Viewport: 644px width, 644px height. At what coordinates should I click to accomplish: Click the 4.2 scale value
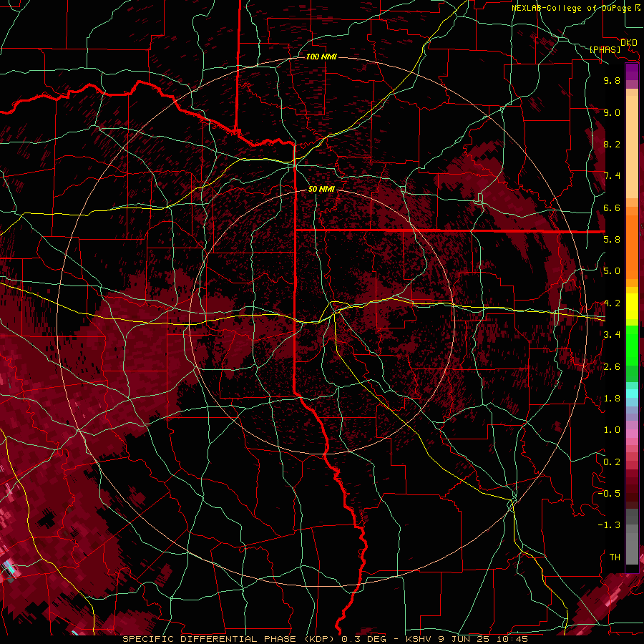point(612,303)
